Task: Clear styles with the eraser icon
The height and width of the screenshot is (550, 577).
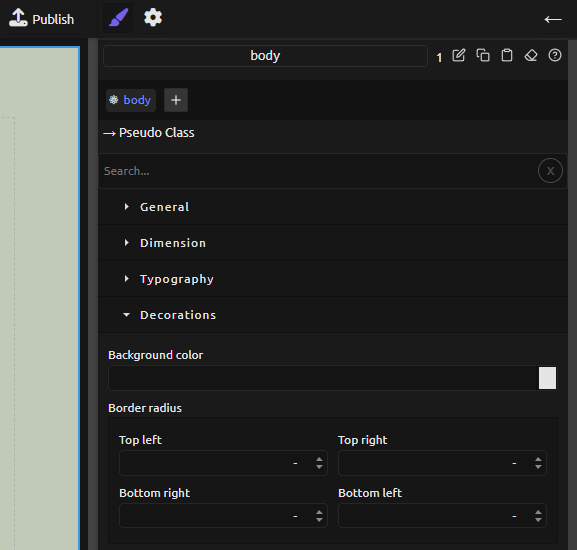Action: pos(531,56)
